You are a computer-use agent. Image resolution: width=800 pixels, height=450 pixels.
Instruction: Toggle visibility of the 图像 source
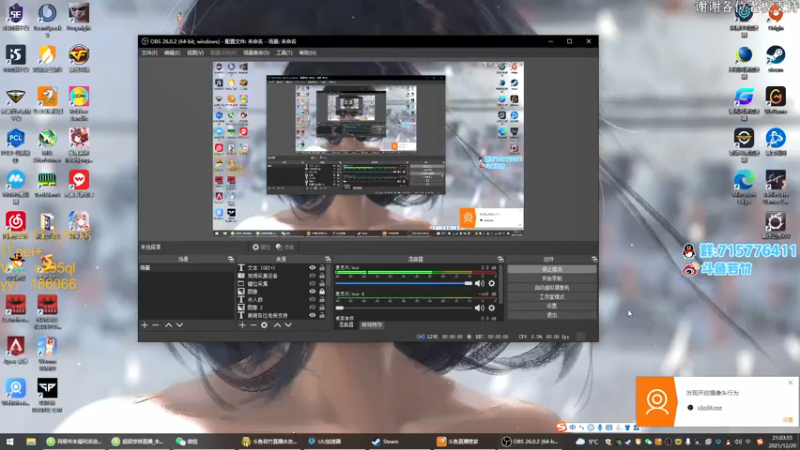click(x=312, y=291)
